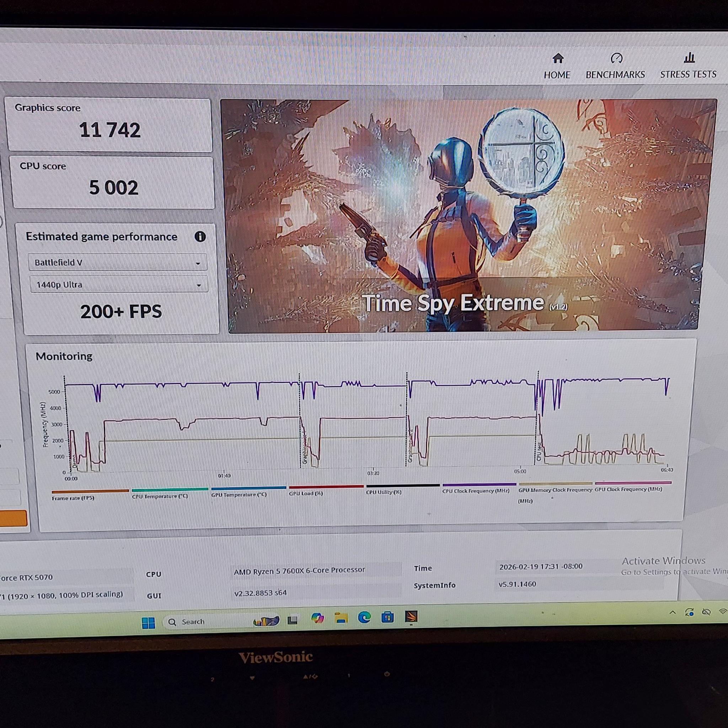The width and height of the screenshot is (728, 728).
Task: Click the CPU test marker on chart
Action: tap(539, 452)
